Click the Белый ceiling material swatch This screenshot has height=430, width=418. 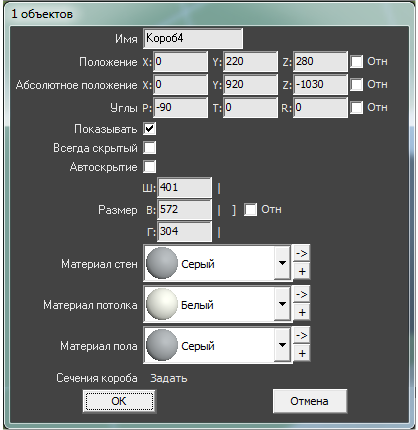click(162, 304)
